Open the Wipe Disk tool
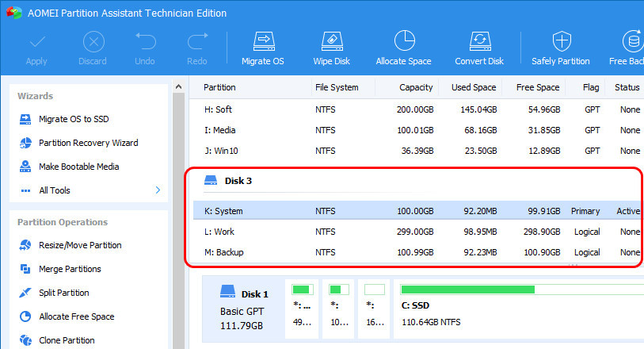This screenshot has width=644, height=349. [x=332, y=41]
